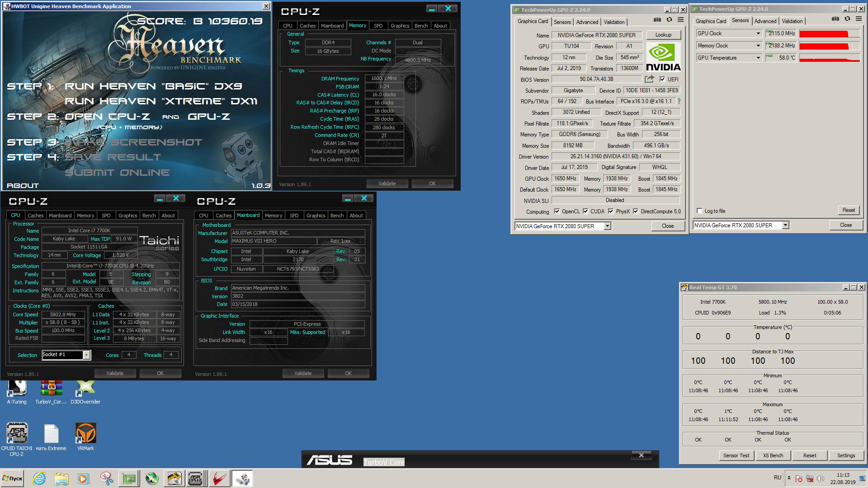Run Heaven Basic DX9 benchmark
868x488 pixels.
click(153, 86)
